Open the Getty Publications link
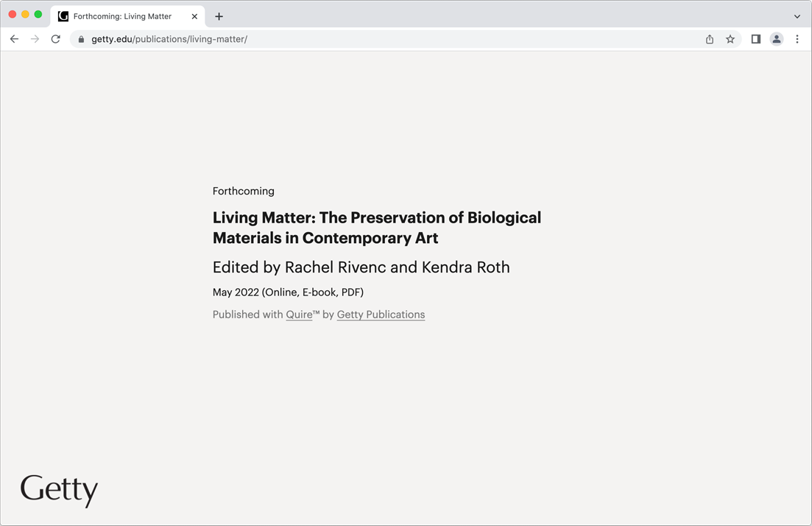 click(381, 315)
